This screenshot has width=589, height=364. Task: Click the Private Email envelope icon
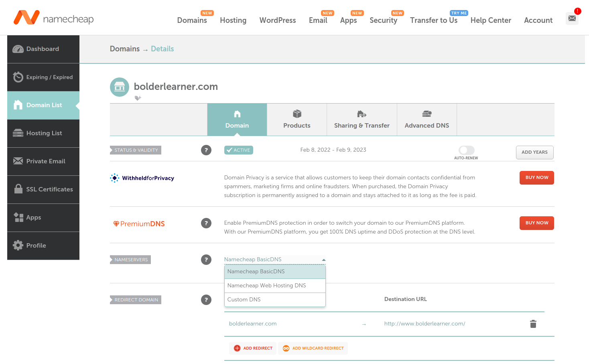click(18, 161)
